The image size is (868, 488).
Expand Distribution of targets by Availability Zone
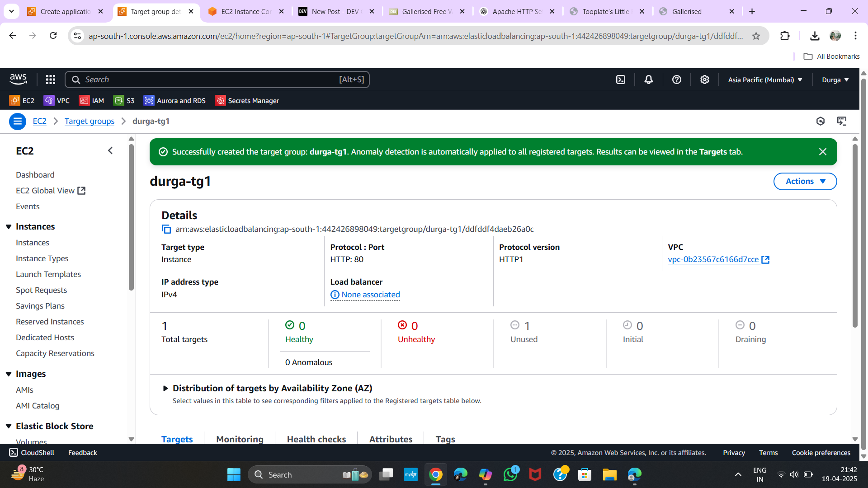[x=165, y=388]
